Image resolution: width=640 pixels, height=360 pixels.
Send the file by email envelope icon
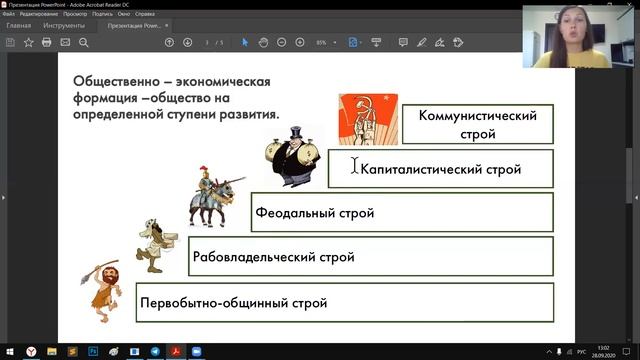pos(65,42)
